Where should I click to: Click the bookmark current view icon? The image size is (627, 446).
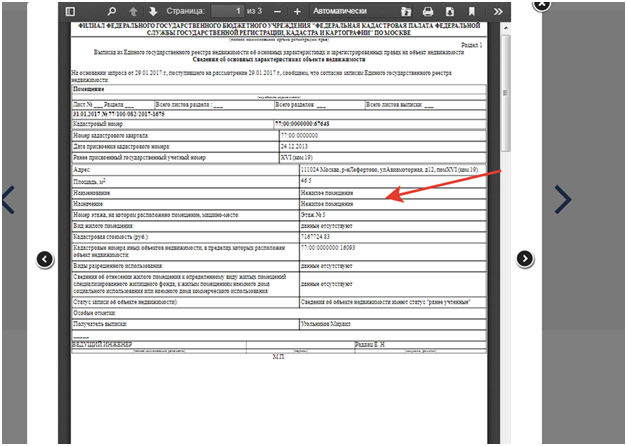(x=472, y=11)
